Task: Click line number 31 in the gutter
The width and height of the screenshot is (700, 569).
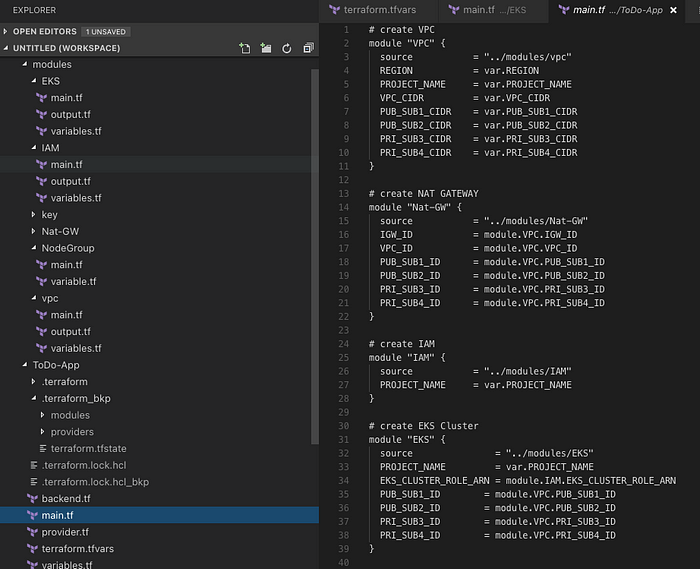Action: pyautogui.click(x=344, y=440)
